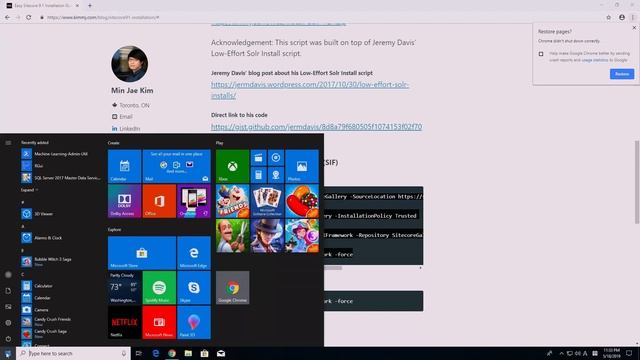Click the Windows Start button

(x=8, y=353)
